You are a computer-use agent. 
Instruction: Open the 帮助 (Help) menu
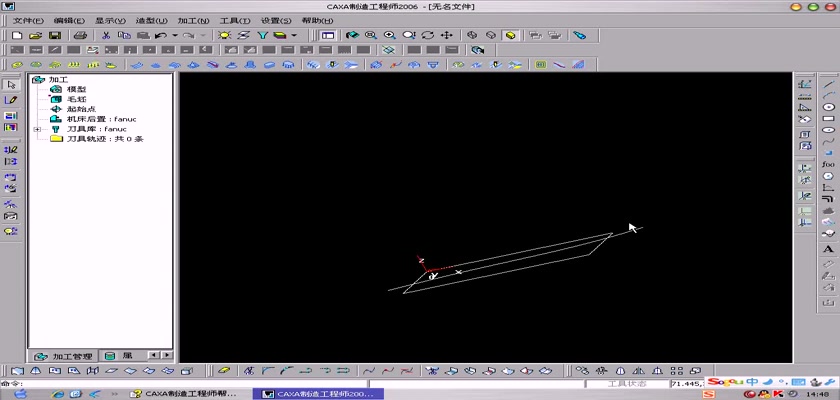317,20
